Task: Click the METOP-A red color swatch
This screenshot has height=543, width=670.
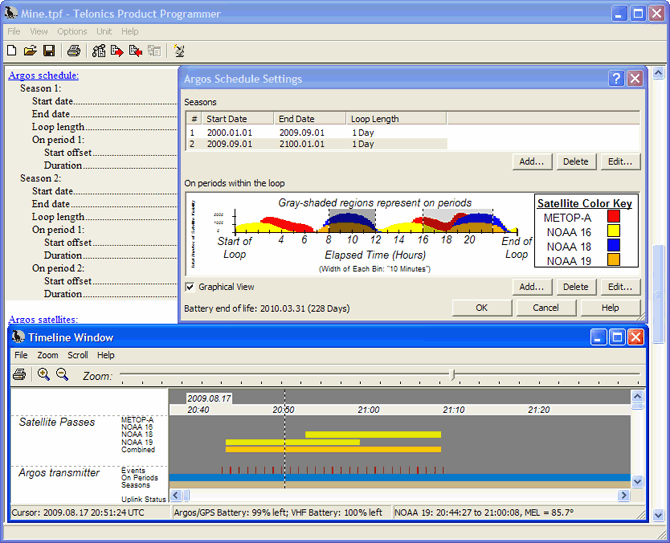Action: pyautogui.click(x=613, y=217)
